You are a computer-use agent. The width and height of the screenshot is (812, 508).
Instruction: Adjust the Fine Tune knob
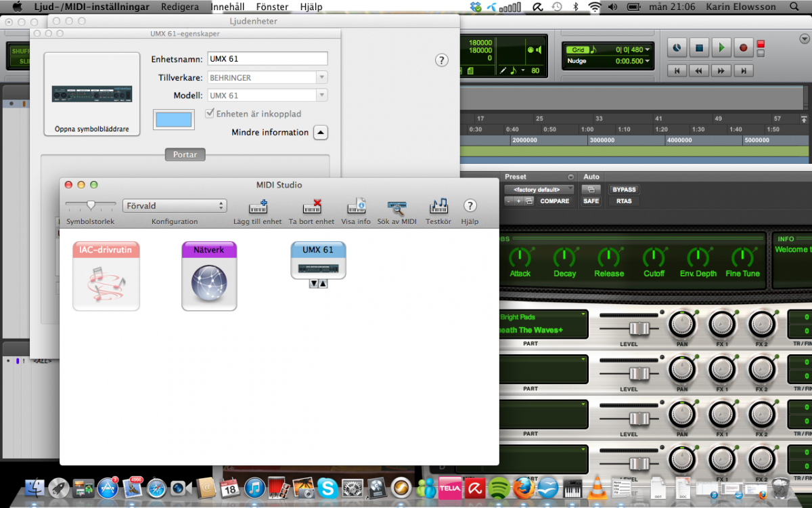[x=742, y=257]
